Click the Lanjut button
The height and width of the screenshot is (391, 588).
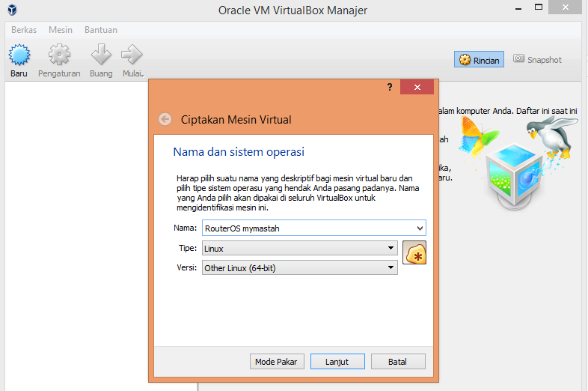337,362
